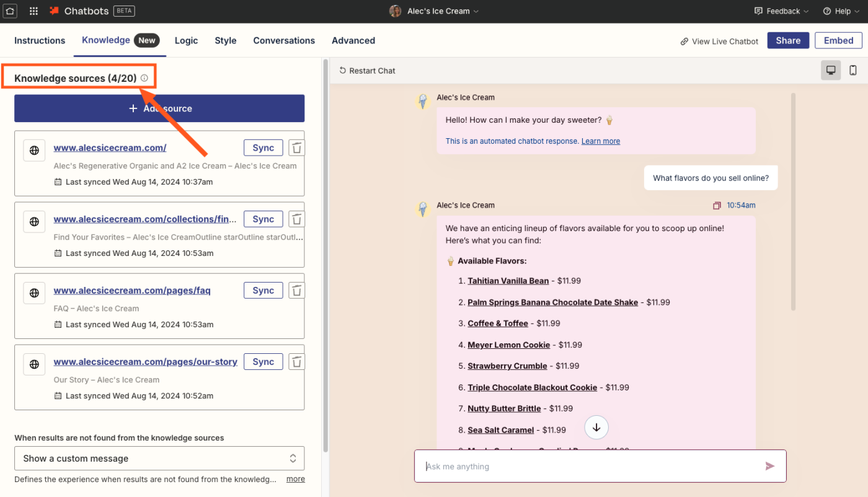Image resolution: width=868 pixels, height=497 pixels.
Task: Click the chatbot avatar on the flavors reply
Action: [423, 209]
